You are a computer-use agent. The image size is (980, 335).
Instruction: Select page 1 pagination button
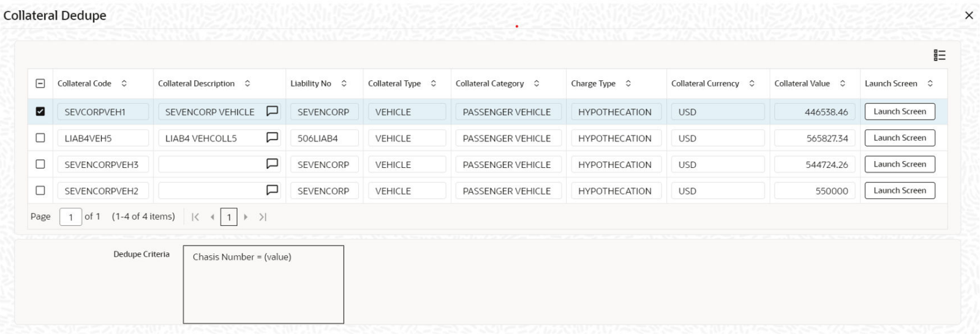(x=228, y=217)
